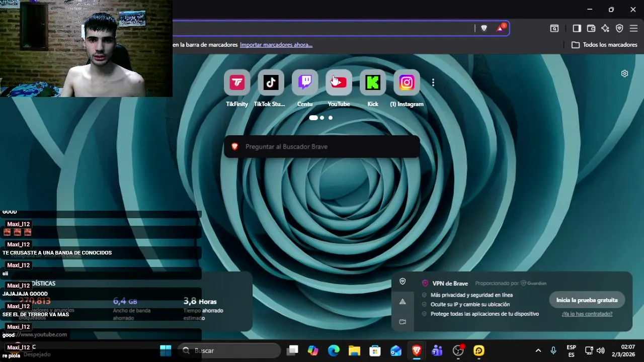Focus the Preguntar al Buscador Brave field
Screen dimensions: 644x362
coord(322,147)
